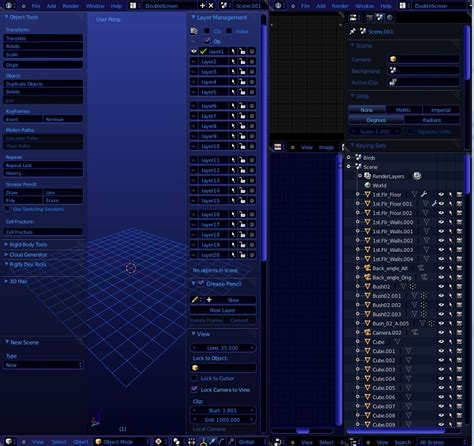Screen dimensions: 474x446
Task: Click the lock icon on layer2
Action: tap(242, 62)
